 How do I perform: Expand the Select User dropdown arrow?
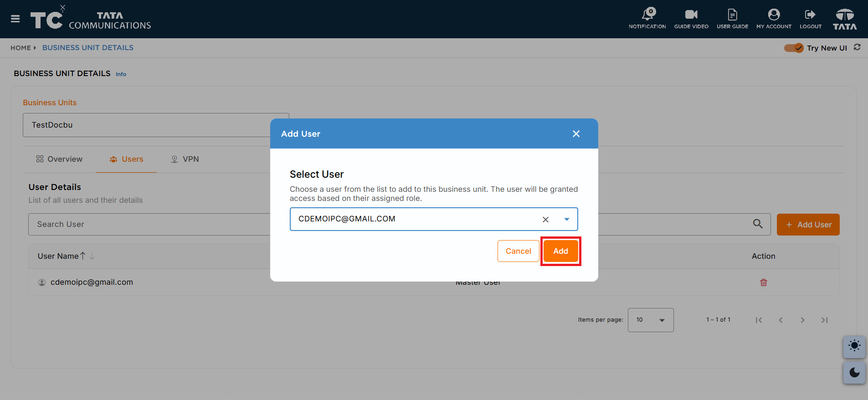pyautogui.click(x=566, y=219)
